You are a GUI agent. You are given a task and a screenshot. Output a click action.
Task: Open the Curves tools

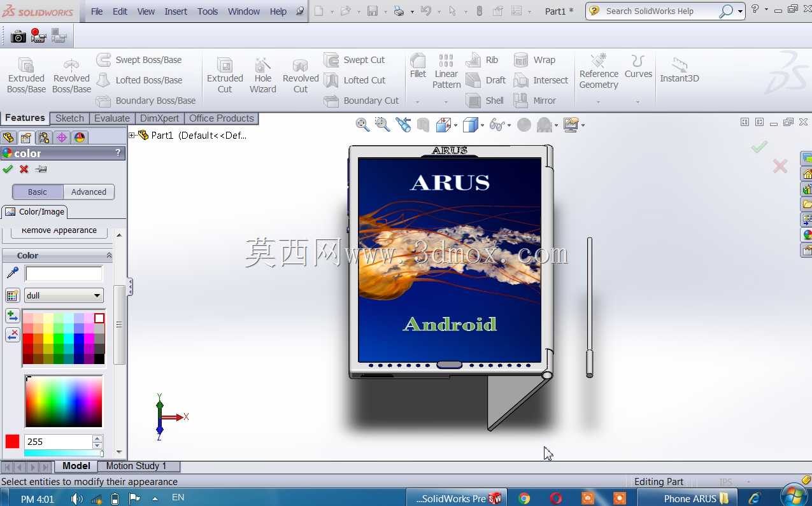point(638,66)
